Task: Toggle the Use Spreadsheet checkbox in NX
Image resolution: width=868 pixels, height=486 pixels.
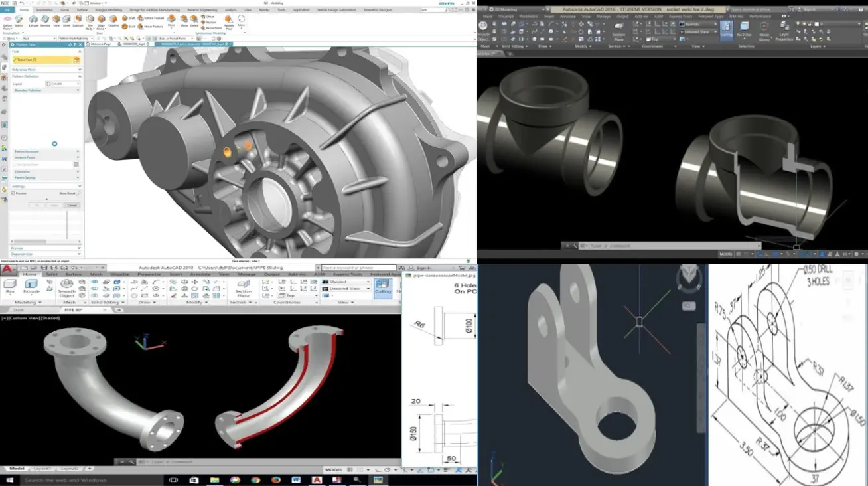Action: 13,164
